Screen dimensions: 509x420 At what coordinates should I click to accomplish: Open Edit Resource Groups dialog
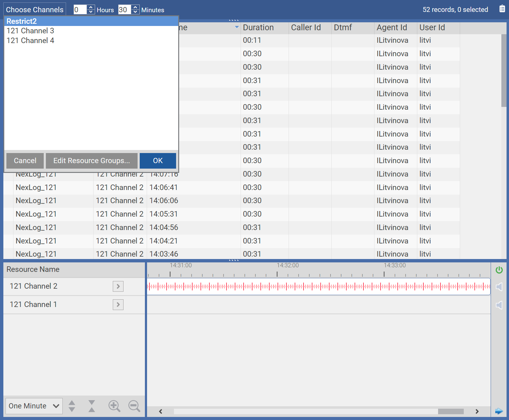pyautogui.click(x=91, y=161)
